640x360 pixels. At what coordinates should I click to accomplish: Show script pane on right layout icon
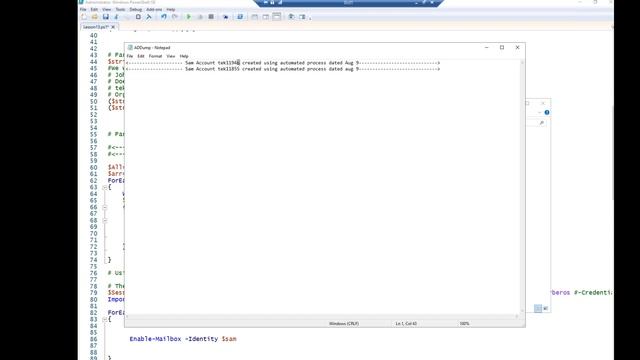tap(266, 17)
